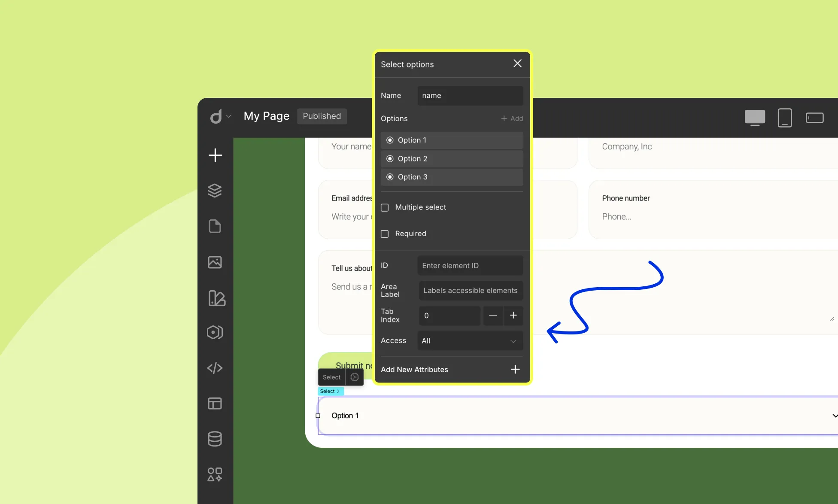Open the CMS database icon
This screenshot has width=838, height=504.
[x=215, y=439]
